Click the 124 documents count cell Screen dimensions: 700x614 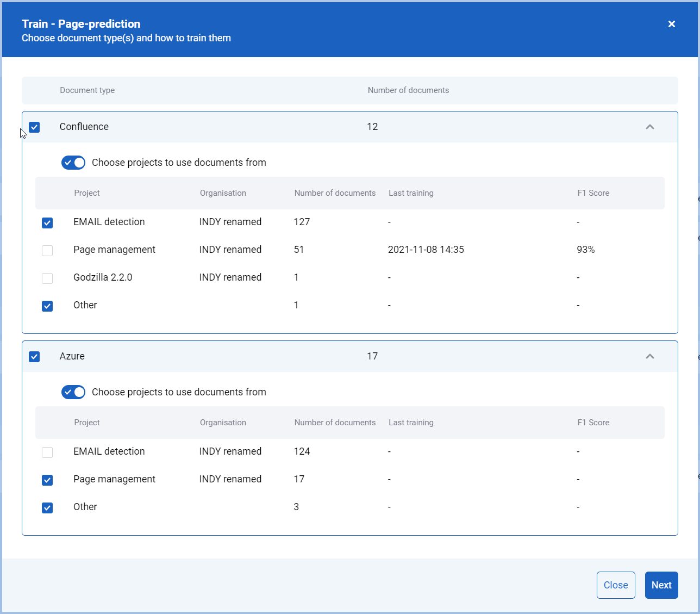point(302,451)
